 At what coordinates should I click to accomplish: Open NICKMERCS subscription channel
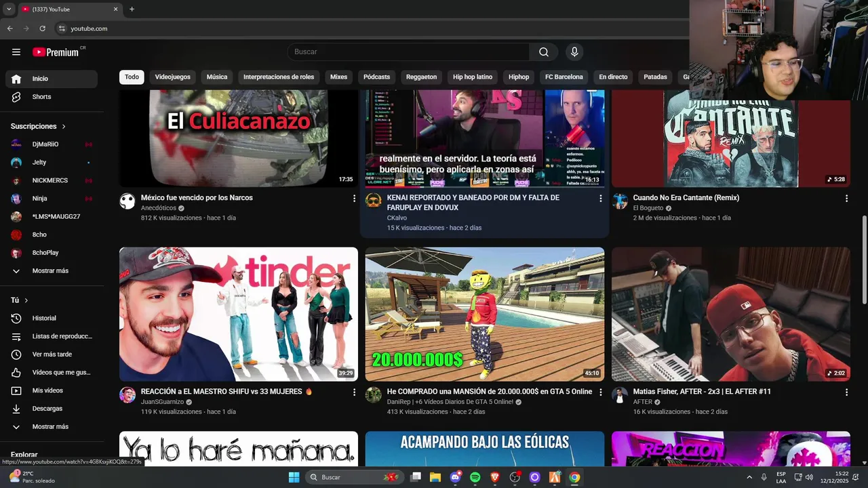tap(52, 180)
